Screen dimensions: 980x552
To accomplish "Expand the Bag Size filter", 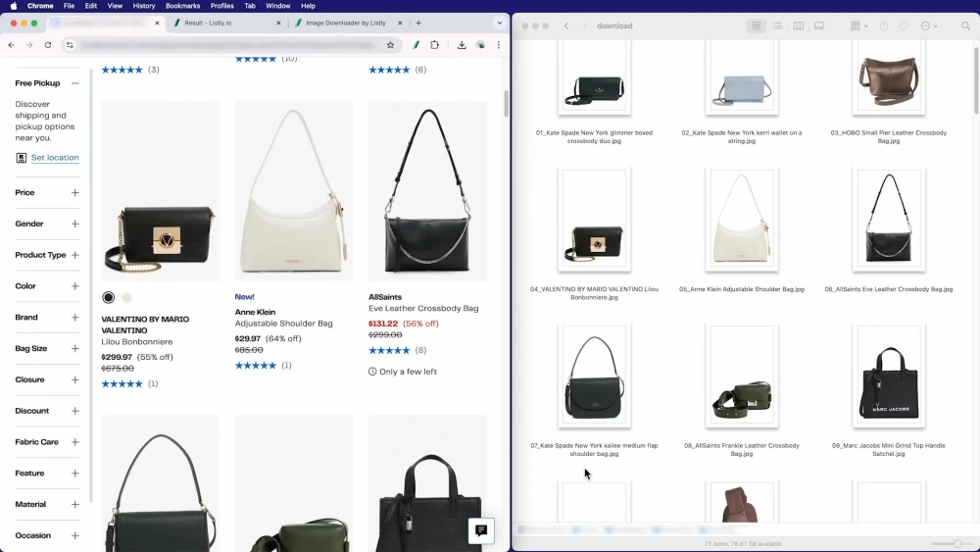I will 75,348.
